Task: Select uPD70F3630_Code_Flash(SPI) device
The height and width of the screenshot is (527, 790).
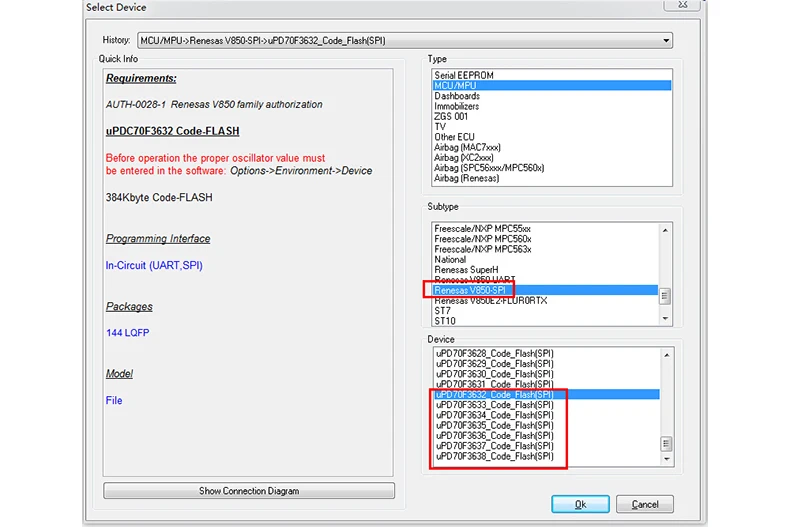Action: tap(547, 374)
